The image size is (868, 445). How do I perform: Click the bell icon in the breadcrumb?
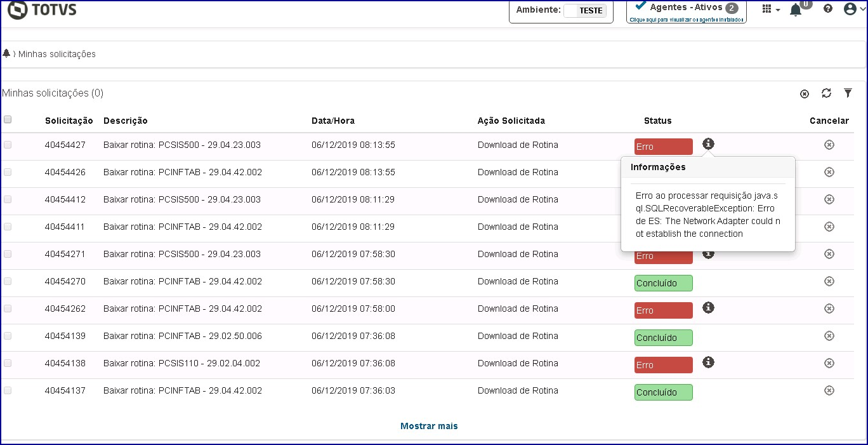(6, 53)
